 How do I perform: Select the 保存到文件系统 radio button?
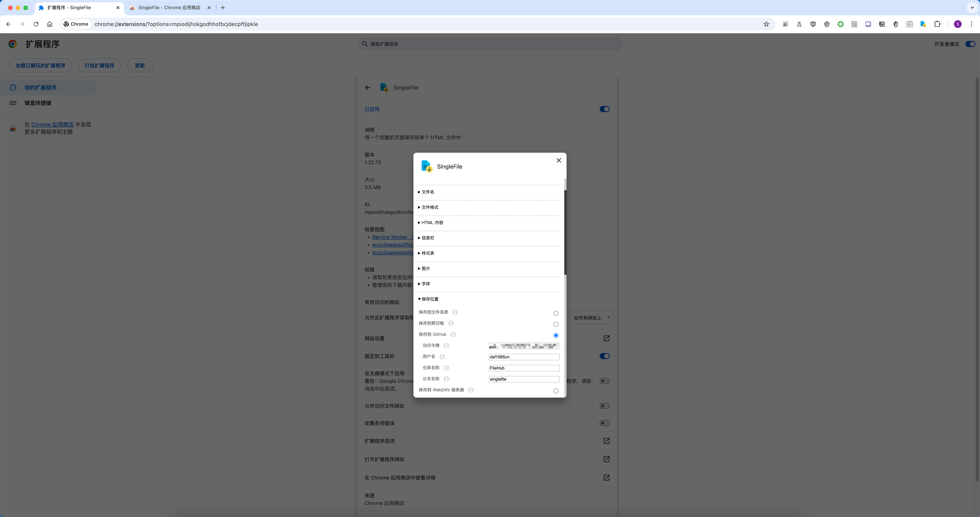[556, 313]
